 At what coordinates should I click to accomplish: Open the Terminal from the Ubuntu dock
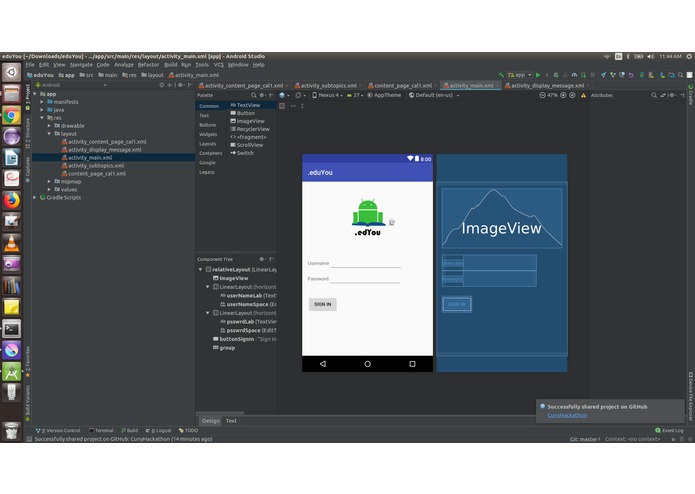click(x=12, y=329)
